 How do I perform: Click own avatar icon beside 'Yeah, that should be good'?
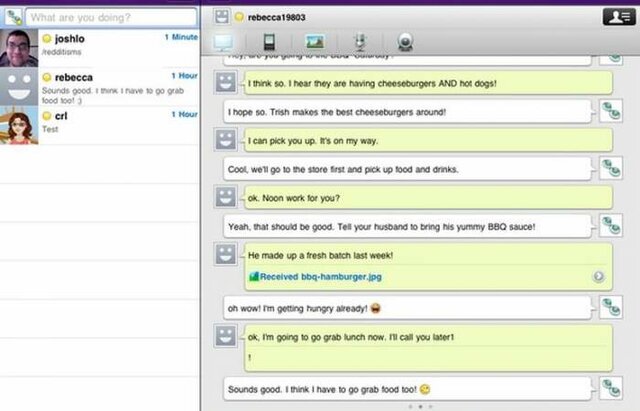pos(611,225)
